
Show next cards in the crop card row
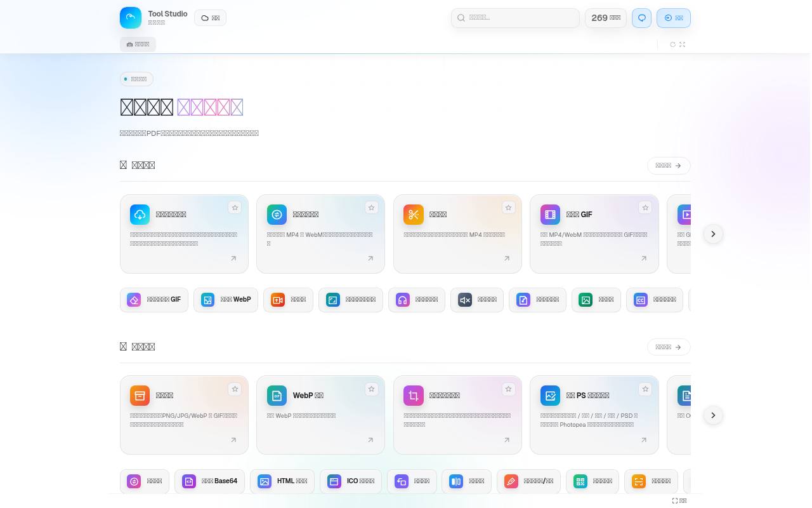pos(713,415)
